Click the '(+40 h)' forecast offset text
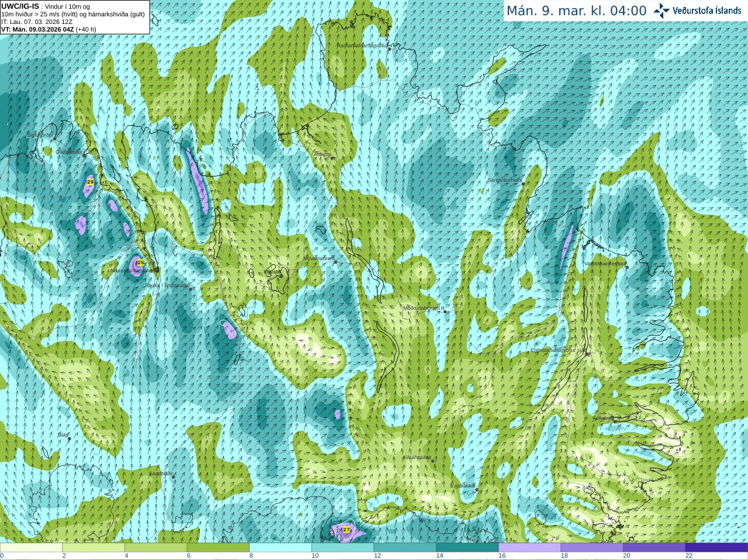Image resolution: width=748 pixels, height=560 pixels. click(x=86, y=29)
